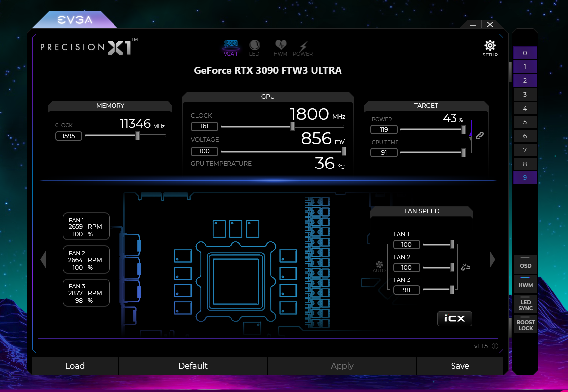Toggle the OSD overlay button
This screenshot has height=392, width=568.
[x=525, y=265]
